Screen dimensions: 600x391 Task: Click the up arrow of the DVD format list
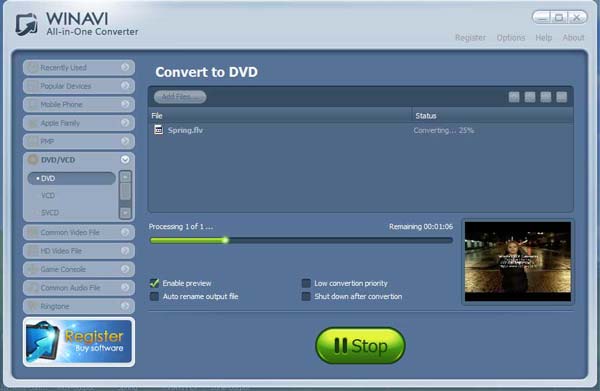pos(125,177)
